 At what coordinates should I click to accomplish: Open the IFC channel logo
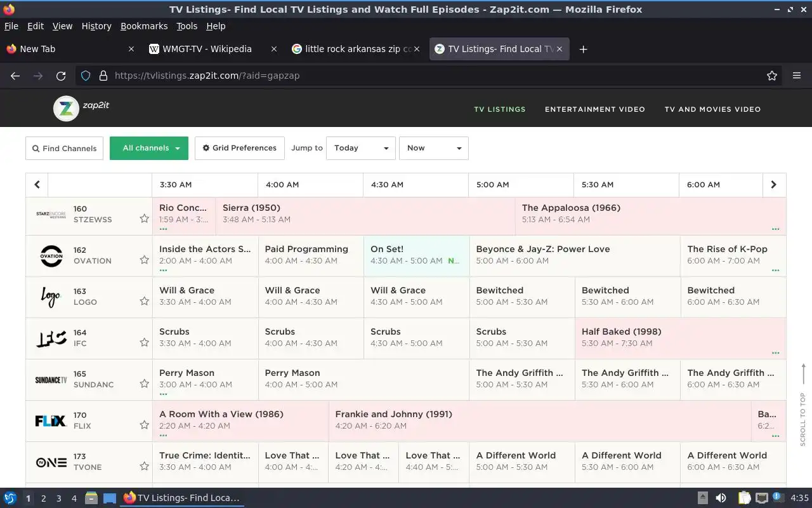pos(51,338)
